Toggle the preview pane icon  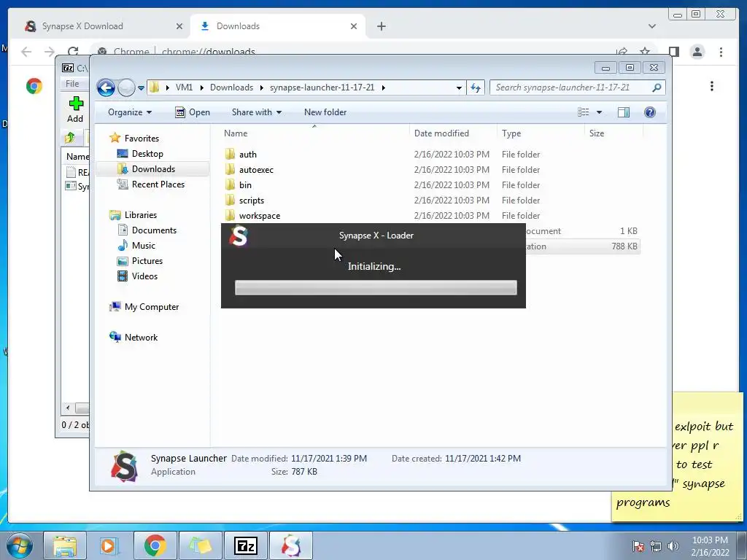(624, 112)
